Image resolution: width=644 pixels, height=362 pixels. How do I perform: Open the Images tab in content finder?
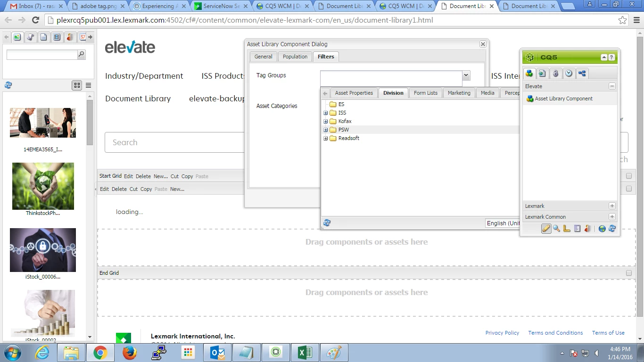pos(17,37)
